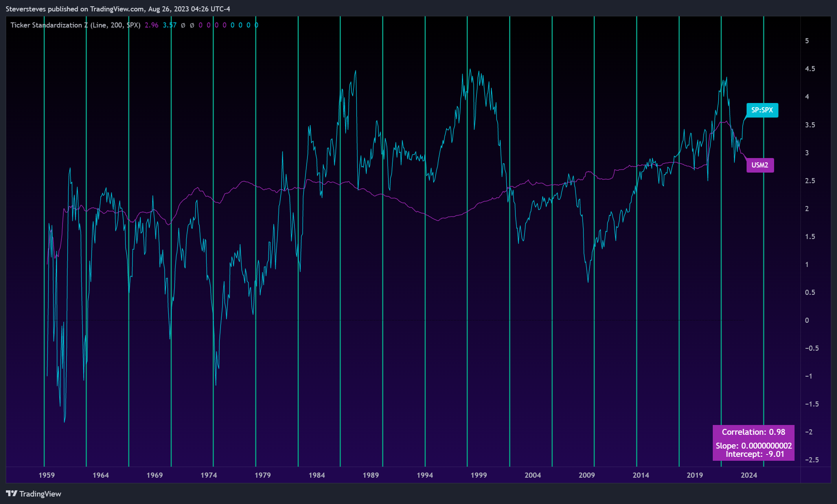Click the 1969 time axis label
The width and height of the screenshot is (837, 504).
tap(155, 475)
